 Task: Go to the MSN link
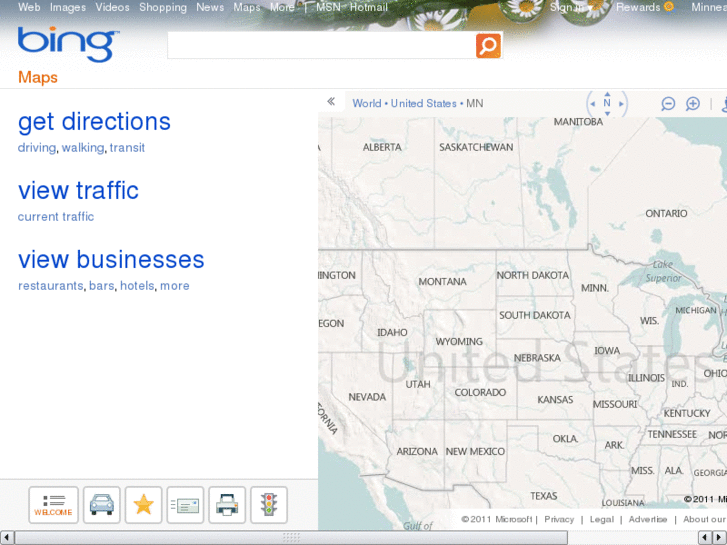[328, 7]
